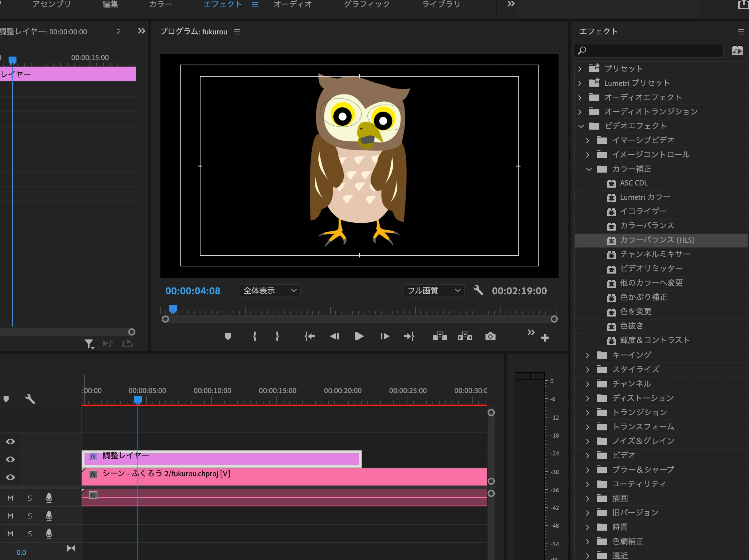Viewport: 749px width, 560px height.
Task: Click the Lift button icon
Action: point(440,336)
